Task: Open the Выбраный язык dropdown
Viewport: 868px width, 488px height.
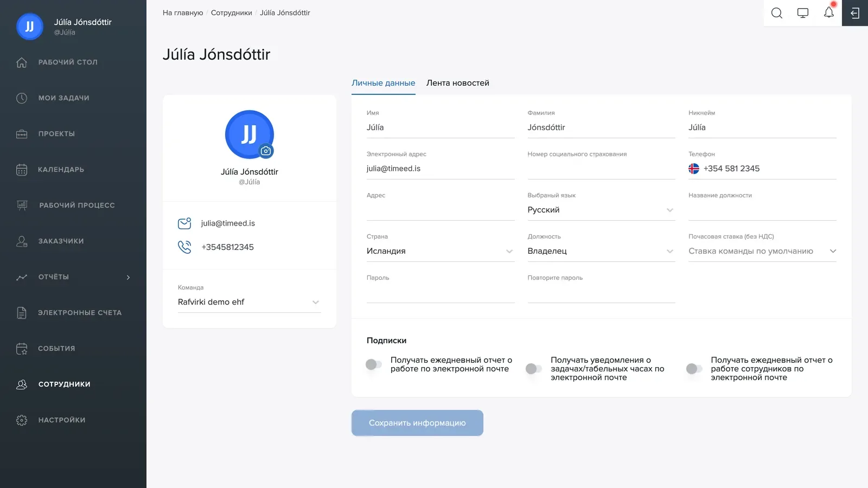Action: [x=601, y=210]
